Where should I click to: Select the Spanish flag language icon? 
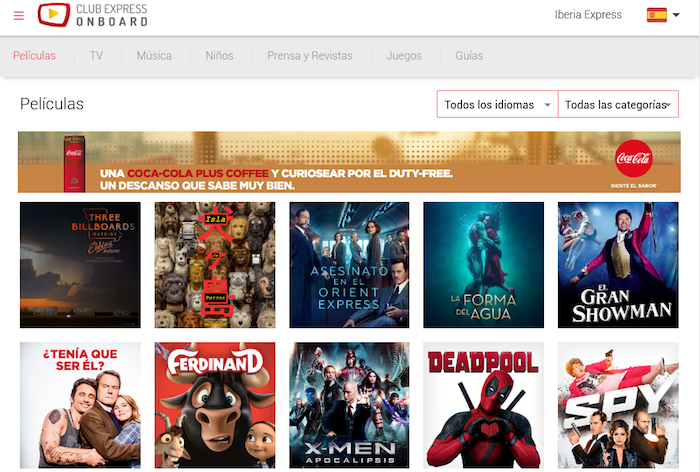(x=657, y=15)
